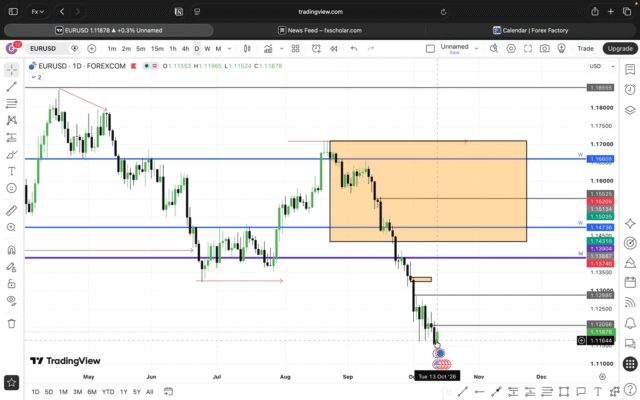Create an alert from the top toolbar
The image size is (640, 400).
[316, 49]
